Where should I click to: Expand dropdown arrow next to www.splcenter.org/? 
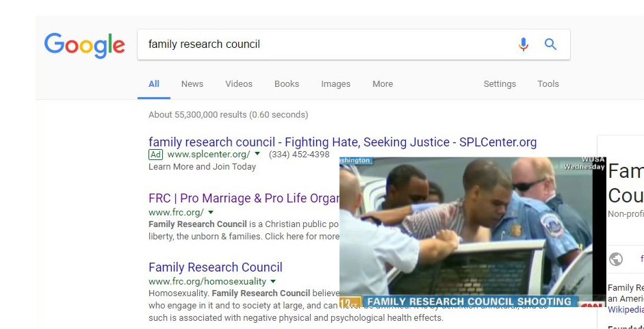point(257,154)
